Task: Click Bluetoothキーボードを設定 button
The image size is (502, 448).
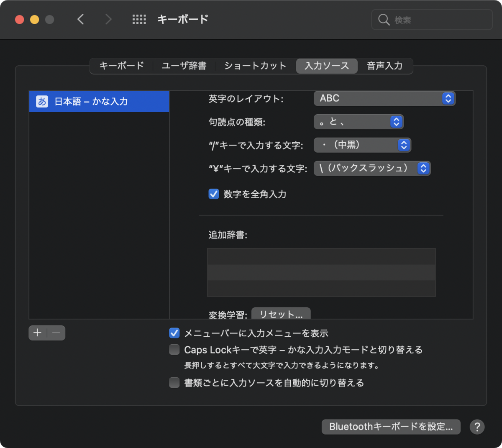Action: pyautogui.click(x=391, y=427)
